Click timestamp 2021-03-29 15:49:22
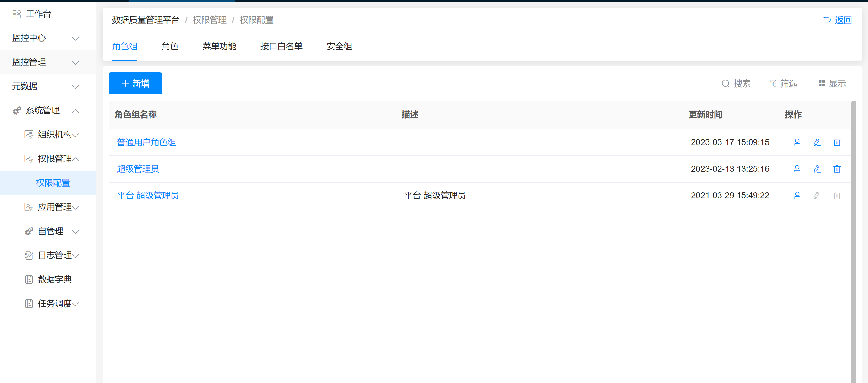This screenshot has height=383, width=868. coord(730,195)
